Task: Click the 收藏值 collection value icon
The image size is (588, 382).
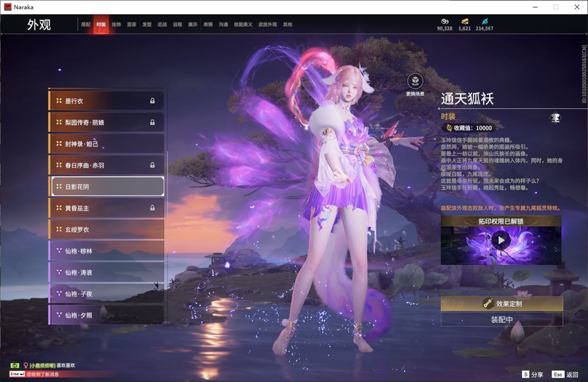Action: click(449, 128)
